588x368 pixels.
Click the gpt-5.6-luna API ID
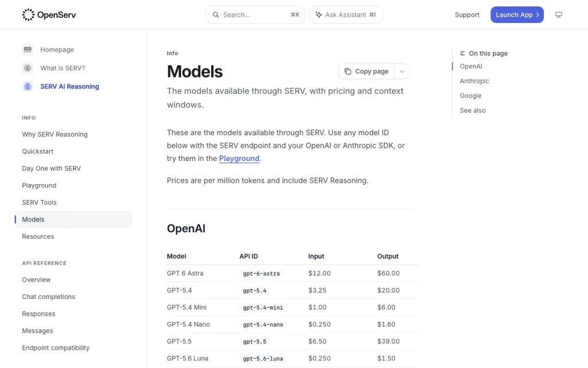coord(263,359)
